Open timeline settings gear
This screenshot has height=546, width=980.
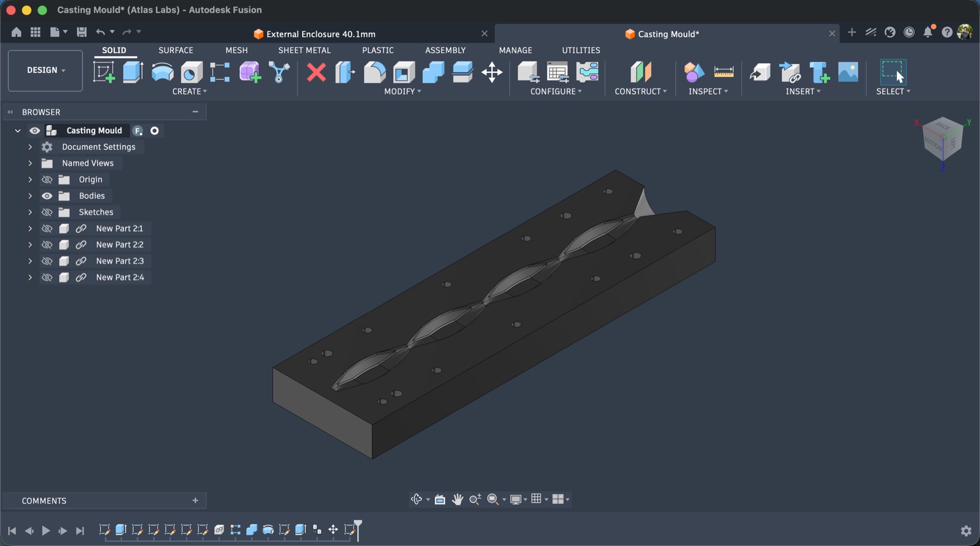coord(966,531)
